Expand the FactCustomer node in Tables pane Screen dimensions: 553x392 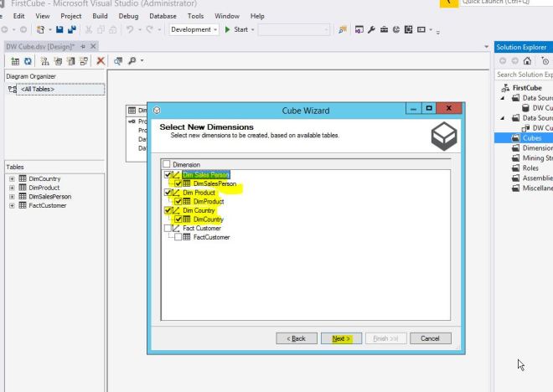(12, 206)
